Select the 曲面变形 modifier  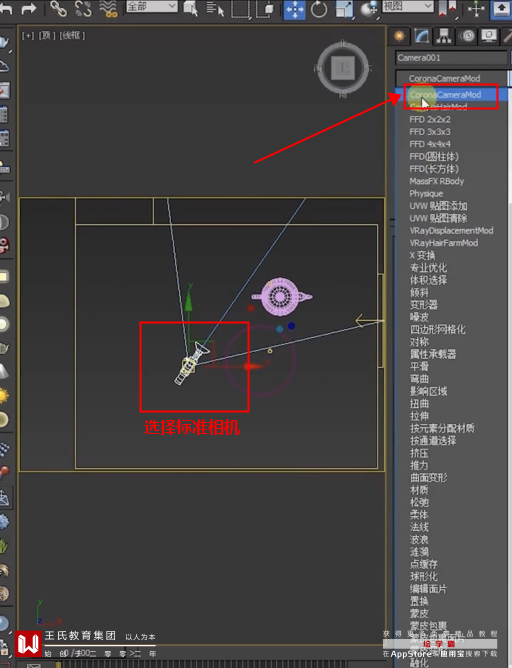428,478
